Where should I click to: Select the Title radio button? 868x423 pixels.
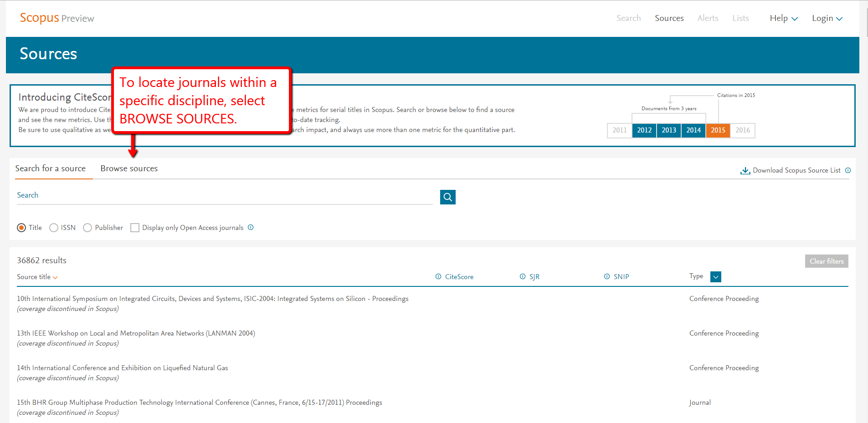pos(21,228)
